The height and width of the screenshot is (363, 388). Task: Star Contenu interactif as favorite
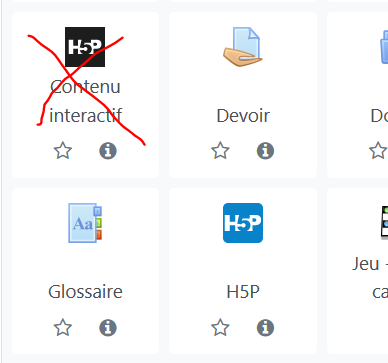(63, 150)
